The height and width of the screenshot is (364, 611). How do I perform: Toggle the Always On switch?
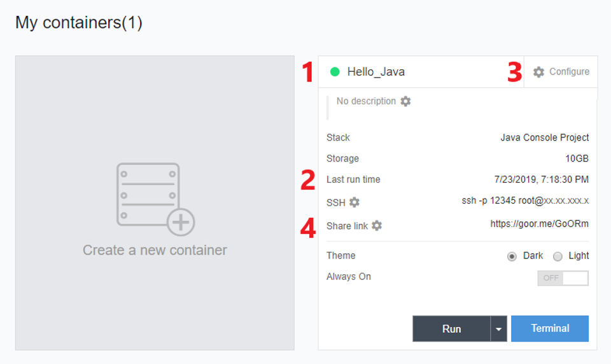click(563, 278)
